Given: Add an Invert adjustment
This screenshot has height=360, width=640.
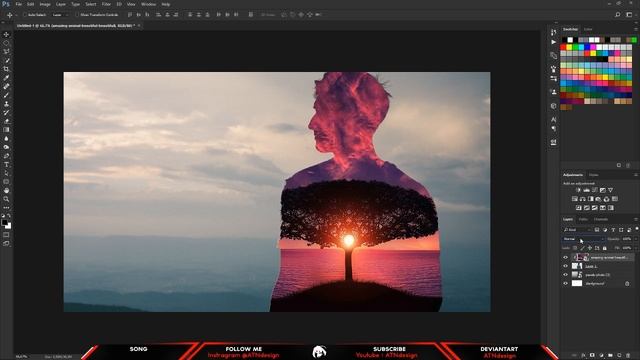Looking at the screenshot, I should tap(579, 208).
